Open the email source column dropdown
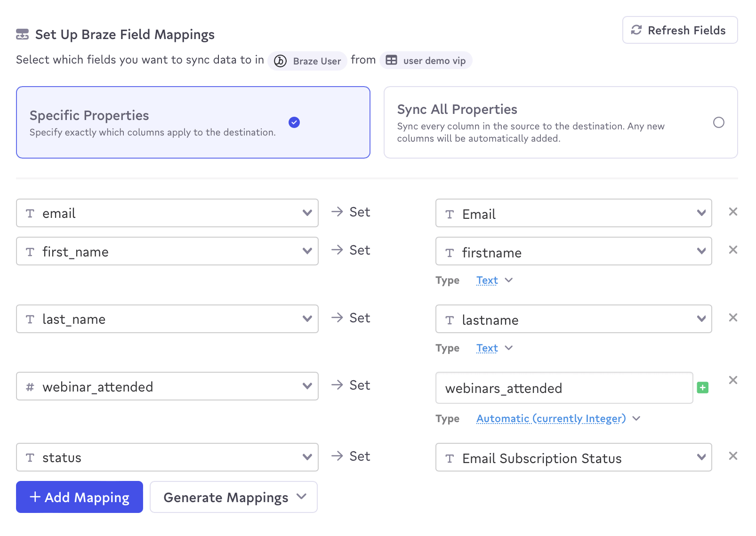This screenshot has height=536, width=756. coord(167,213)
